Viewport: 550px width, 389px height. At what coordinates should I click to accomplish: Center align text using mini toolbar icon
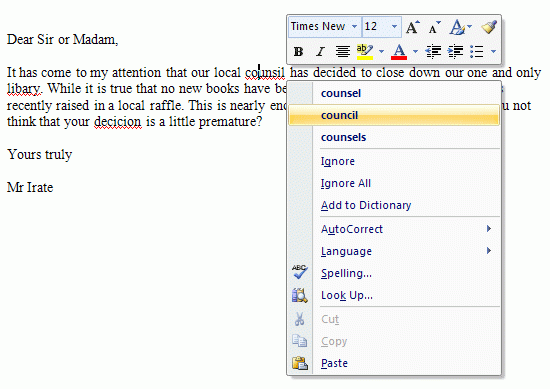coord(342,52)
